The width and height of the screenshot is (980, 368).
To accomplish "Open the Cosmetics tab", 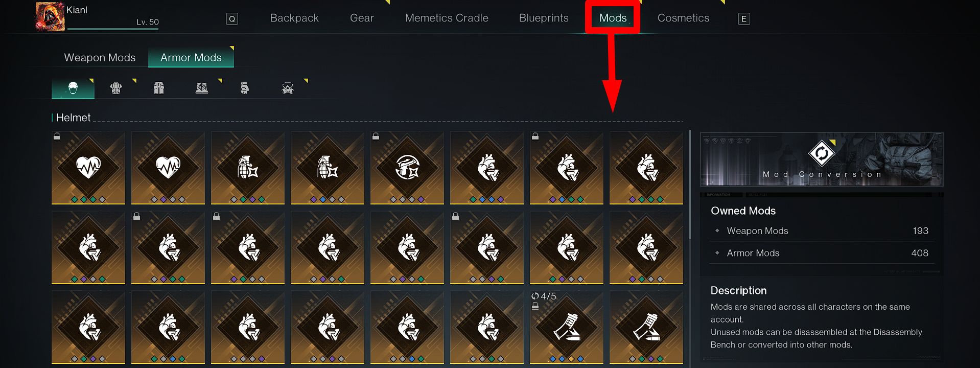I will click(683, 18).
